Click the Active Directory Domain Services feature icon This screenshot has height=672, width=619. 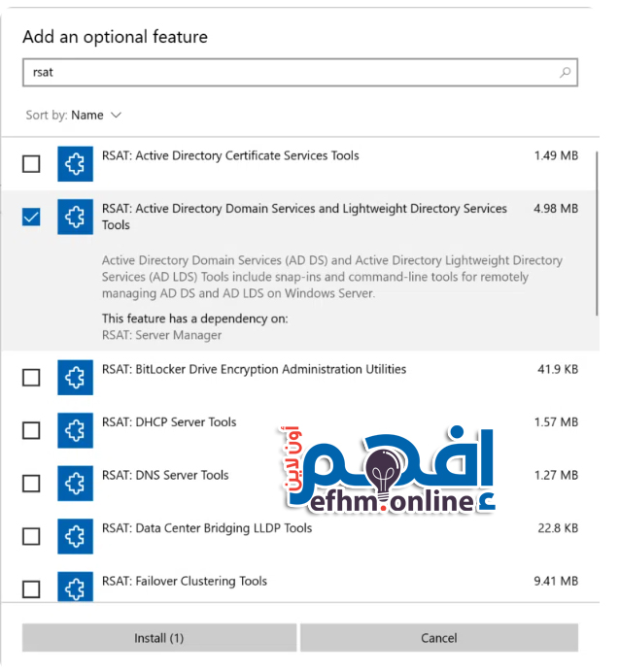coord(75,218)
